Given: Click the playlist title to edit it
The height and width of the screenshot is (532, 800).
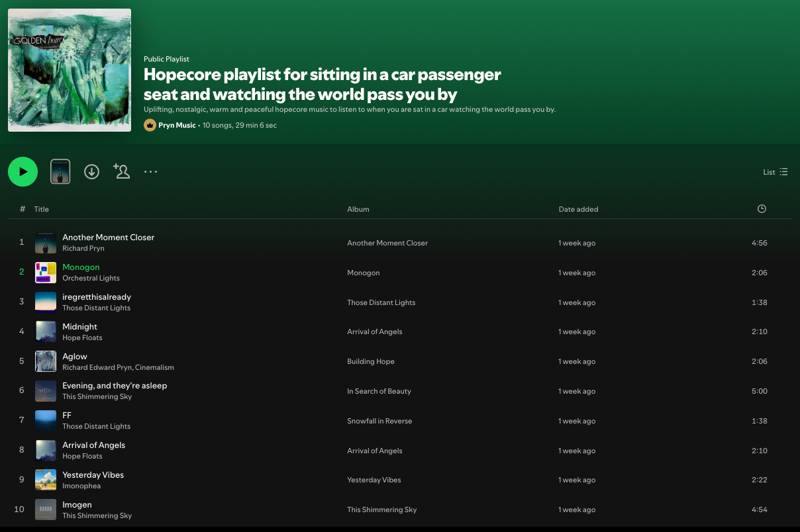Looking at the screenshot, I should click(321, 83).
